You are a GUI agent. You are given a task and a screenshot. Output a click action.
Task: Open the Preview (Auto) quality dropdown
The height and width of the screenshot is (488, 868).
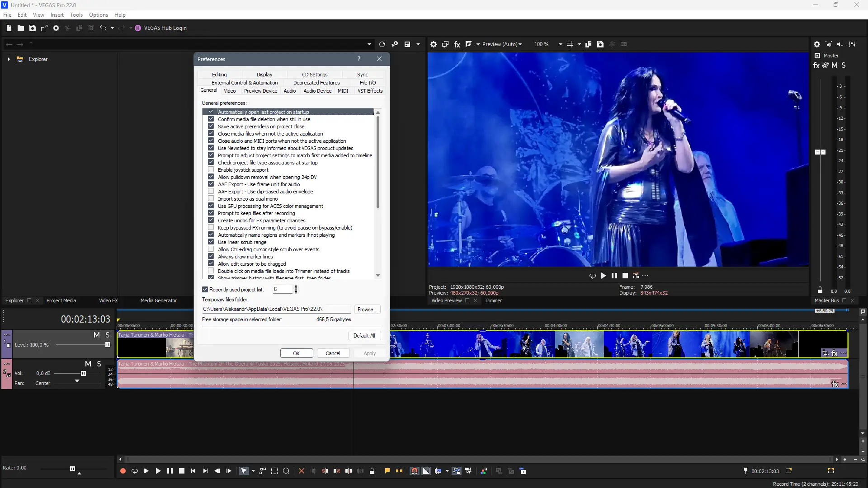pos(502,44)
